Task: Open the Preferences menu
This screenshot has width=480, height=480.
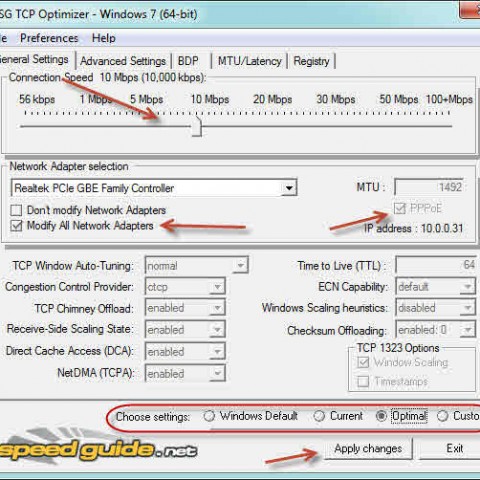Action: click(x=49, y=38)
